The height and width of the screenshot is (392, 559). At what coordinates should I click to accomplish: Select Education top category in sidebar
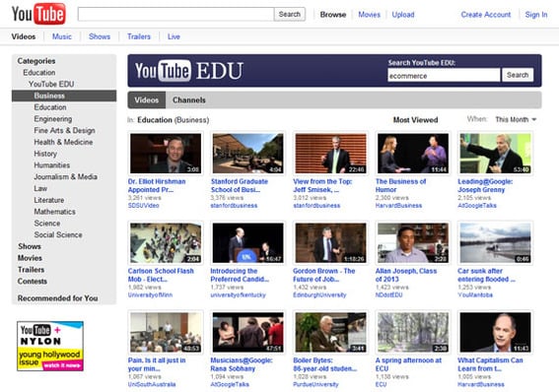pos(39,73)
